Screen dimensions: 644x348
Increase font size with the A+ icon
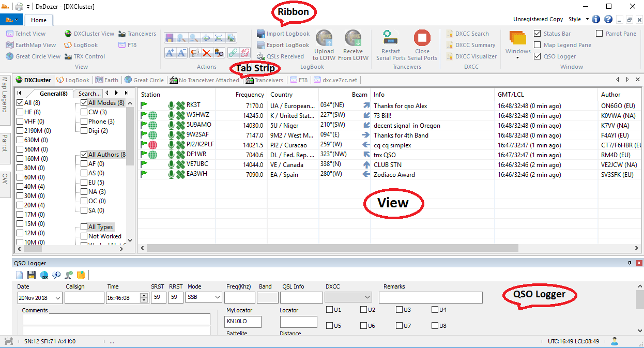click(x=170, y=52)
